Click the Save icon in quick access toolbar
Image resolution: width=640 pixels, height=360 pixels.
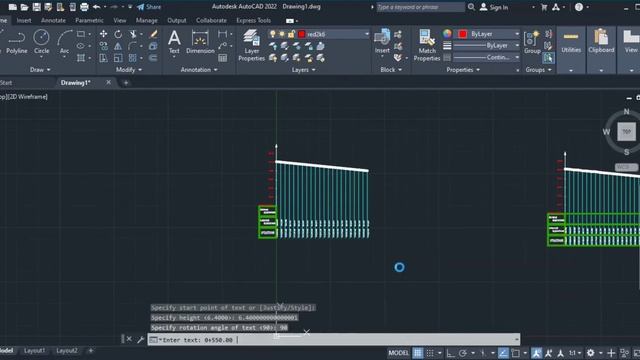pos(36,7)
